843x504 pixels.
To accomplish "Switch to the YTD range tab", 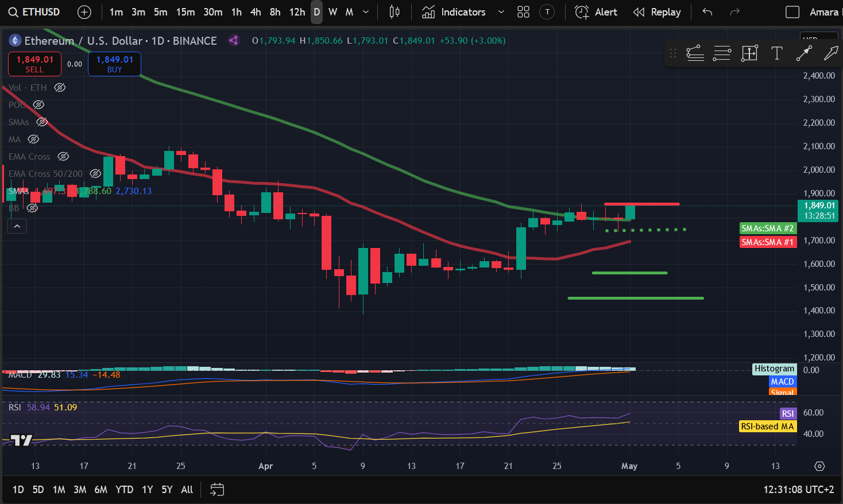I will click(124, 490).
